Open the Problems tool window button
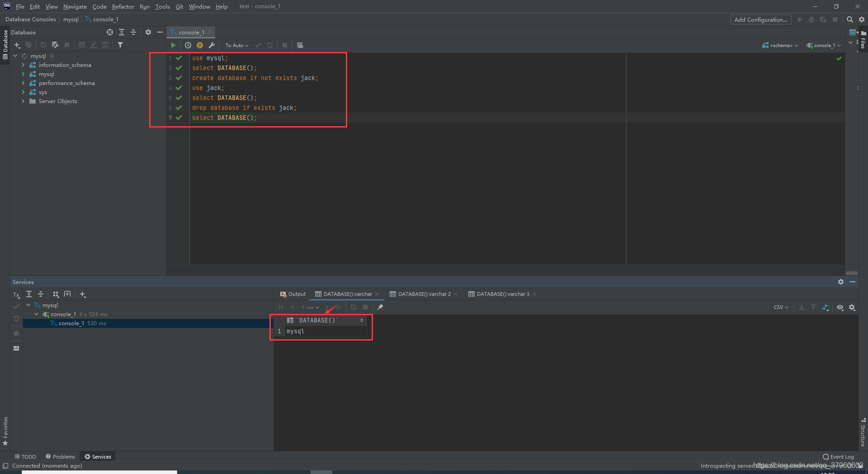 click(61, 457)
